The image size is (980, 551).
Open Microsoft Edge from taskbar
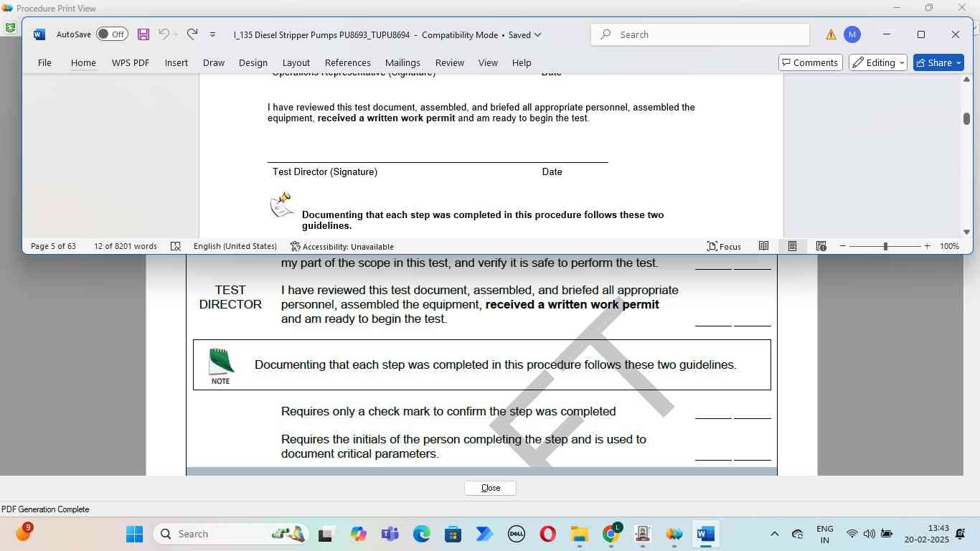click(421, 534)
